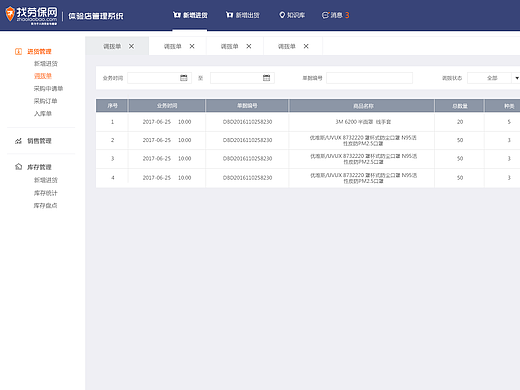520x390 pixels.
Task: Click 单据编号 in table row 1
Action: point(247,122)
